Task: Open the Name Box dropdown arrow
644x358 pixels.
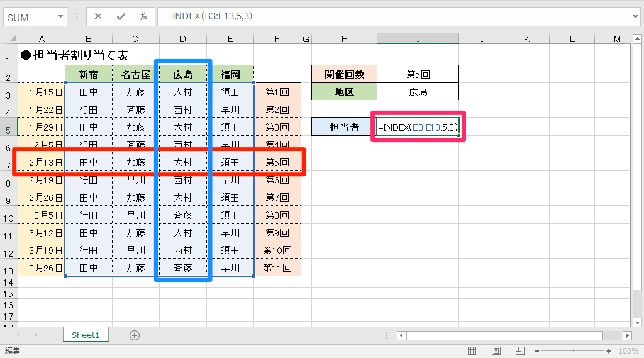Action: (x=60, y=16)
